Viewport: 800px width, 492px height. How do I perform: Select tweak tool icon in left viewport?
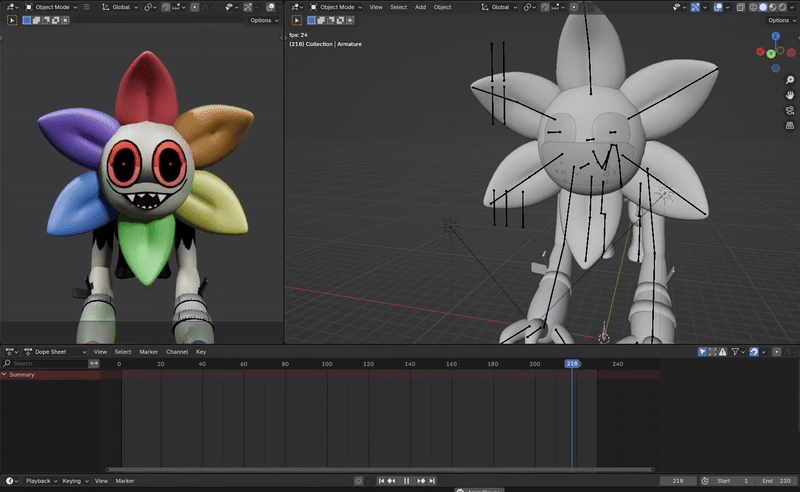[12, 20]
